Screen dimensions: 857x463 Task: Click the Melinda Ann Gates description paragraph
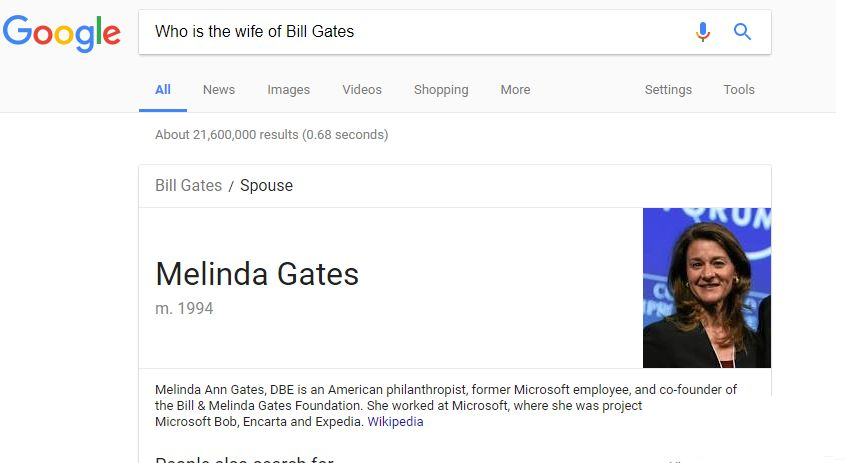pyautogui.click(x=446, y=406)
